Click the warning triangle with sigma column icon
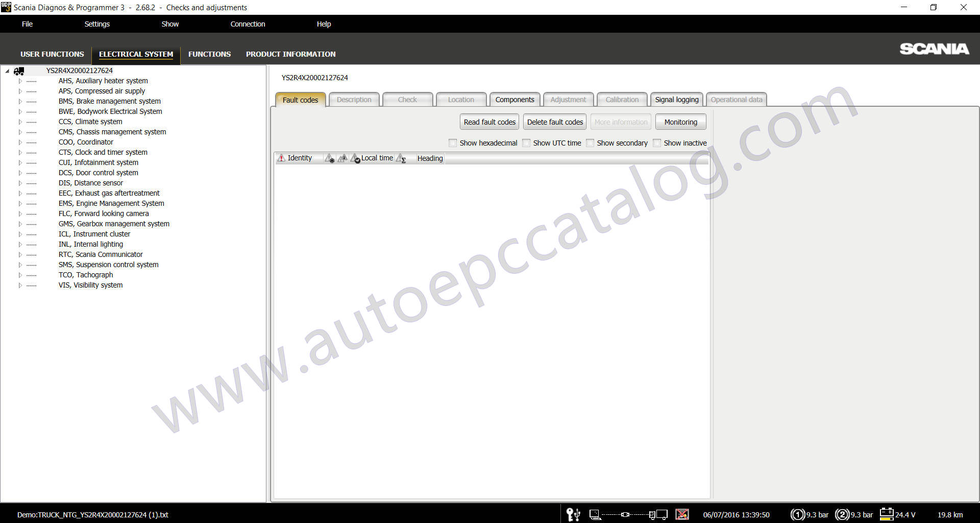This screenshot has width=980, height=523. tap(401, 158)
